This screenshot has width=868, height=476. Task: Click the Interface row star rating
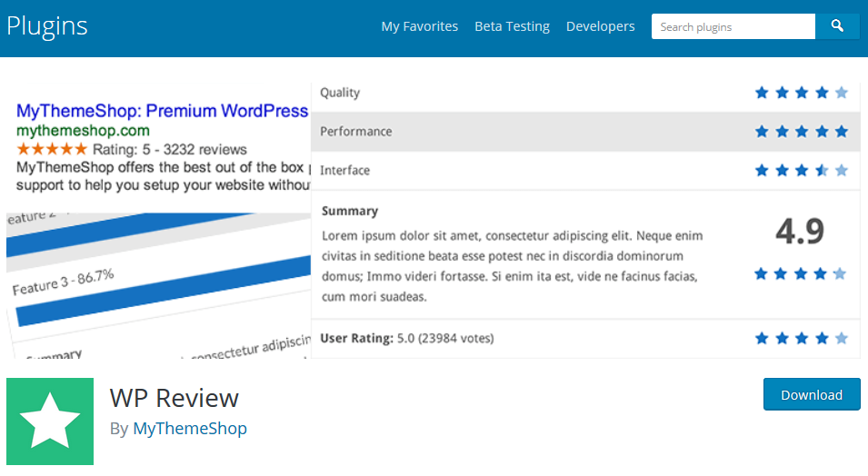(x=801, y=171)
